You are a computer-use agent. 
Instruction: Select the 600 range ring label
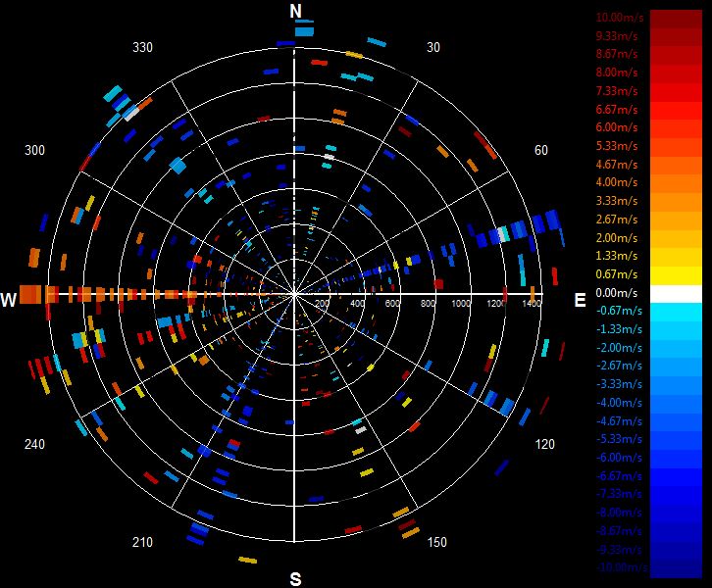pyautogui.click(x=392, y=303)
